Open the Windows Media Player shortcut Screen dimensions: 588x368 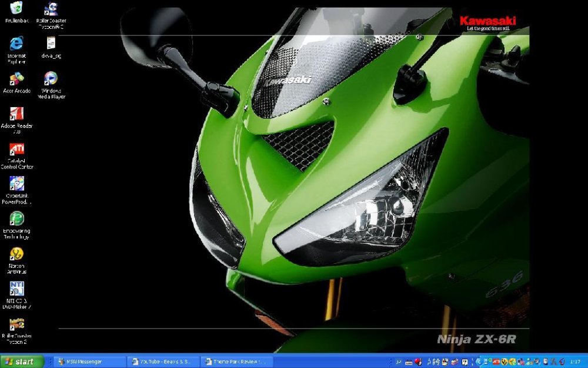(51, 78)
